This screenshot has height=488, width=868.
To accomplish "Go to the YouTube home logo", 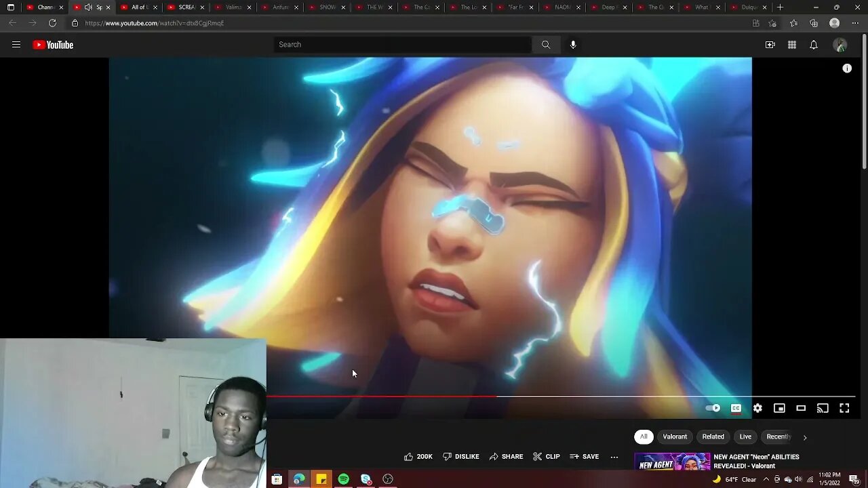I will 53,45.
